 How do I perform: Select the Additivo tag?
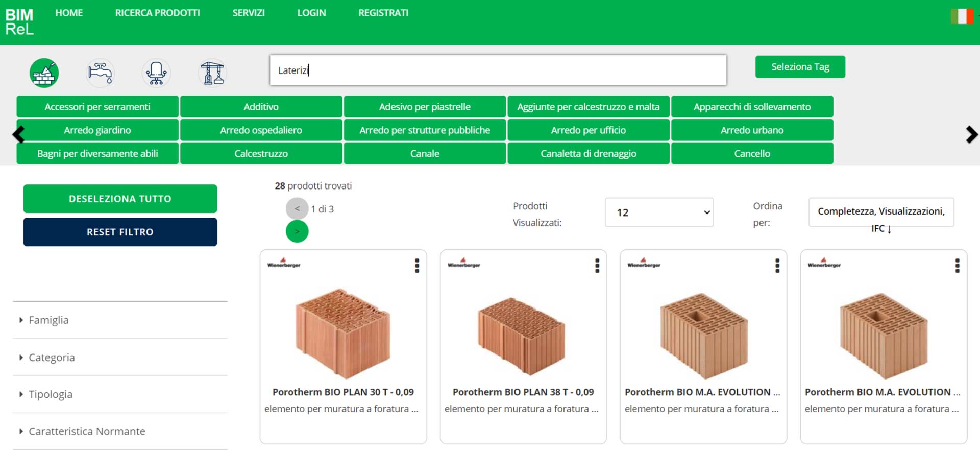point(261,107)
